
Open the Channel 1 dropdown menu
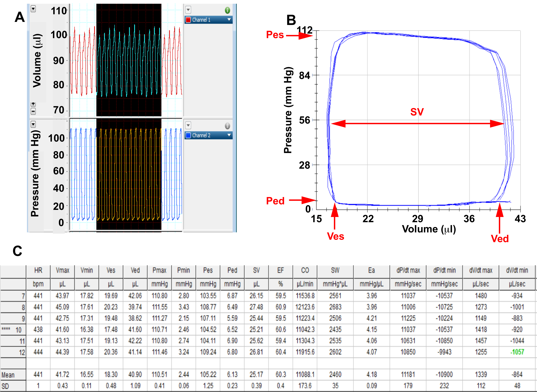(x=229, y=20)
